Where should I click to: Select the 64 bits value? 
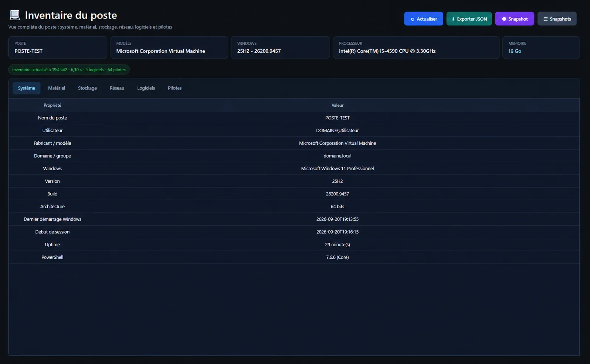(x=338, y=206)
